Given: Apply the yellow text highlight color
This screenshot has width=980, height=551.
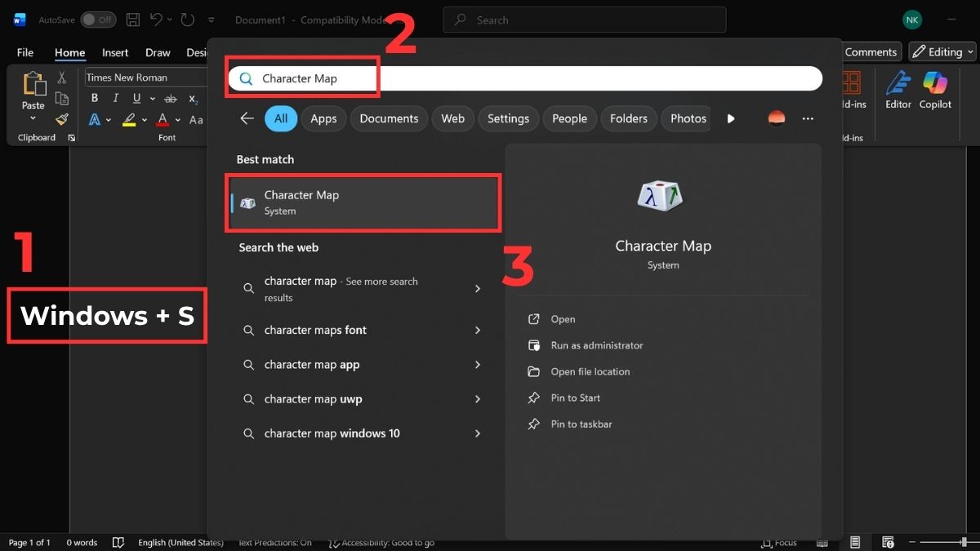Looking at the screenshot, I should tap(129, 120).
